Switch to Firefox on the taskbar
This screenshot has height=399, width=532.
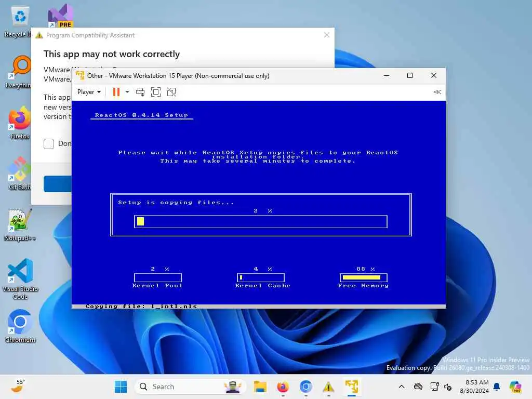coord(283,387)
